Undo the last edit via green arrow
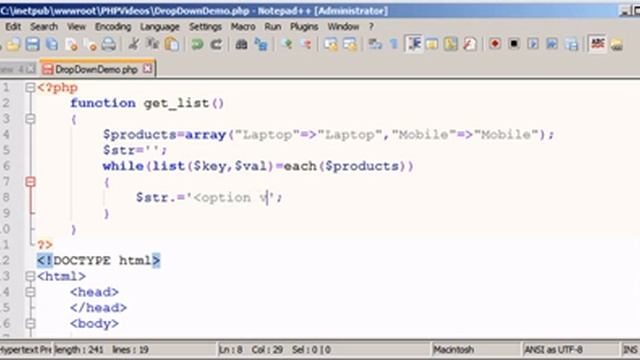The image size is (640, 360). (198, 44)
